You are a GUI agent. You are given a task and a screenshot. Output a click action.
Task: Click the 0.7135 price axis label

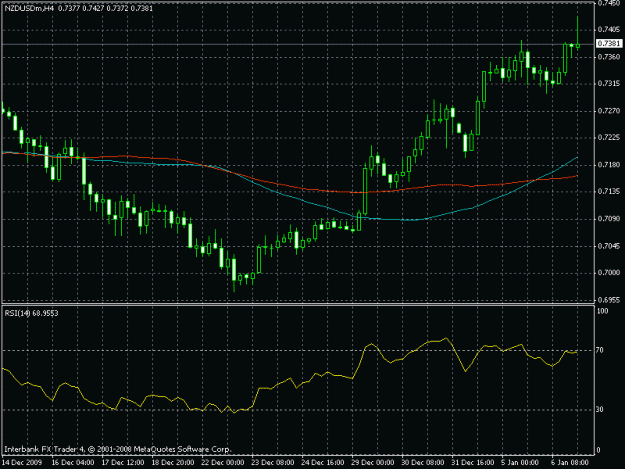609,192
